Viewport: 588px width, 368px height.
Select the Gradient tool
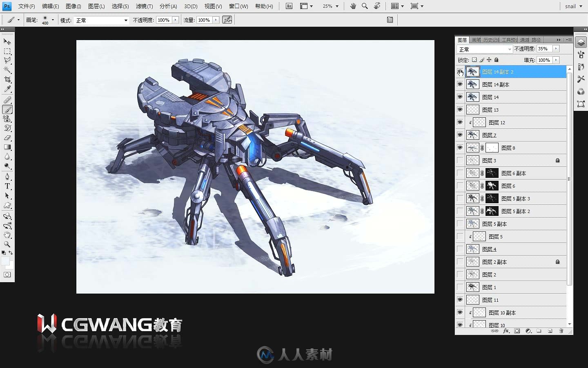tap(7, 147)
